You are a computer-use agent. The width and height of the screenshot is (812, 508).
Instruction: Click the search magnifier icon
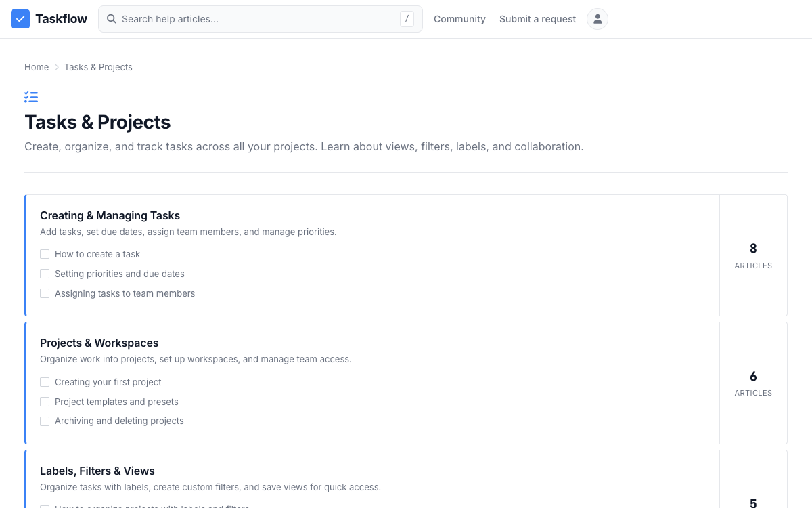click(x=112, y=19)
